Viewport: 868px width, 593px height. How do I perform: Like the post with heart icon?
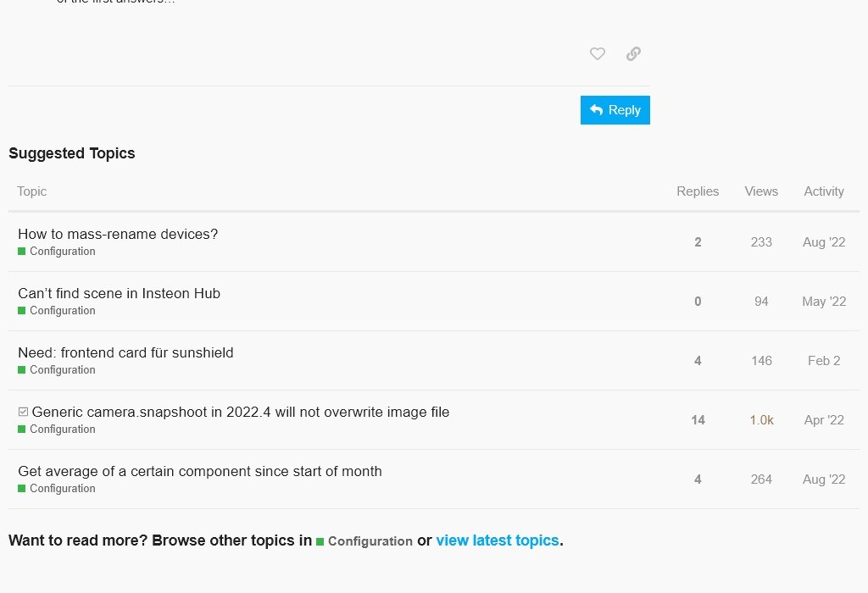(x=598, y=54)
